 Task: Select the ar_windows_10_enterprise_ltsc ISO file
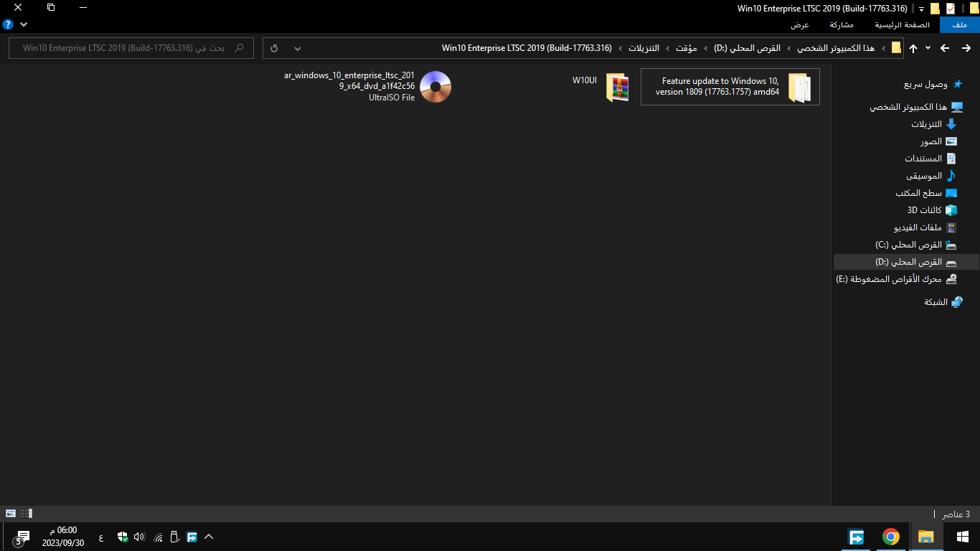367,87
